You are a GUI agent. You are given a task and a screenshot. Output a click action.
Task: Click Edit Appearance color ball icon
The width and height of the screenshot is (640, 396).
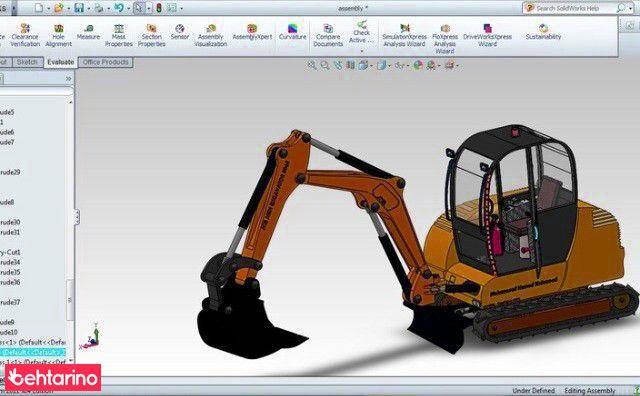point(418,65)
